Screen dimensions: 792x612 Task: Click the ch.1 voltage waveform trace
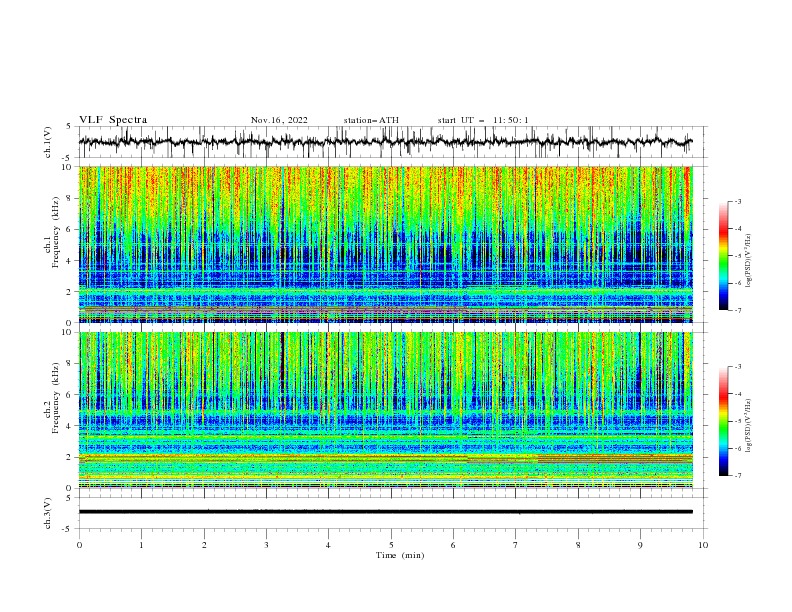point(385,142)
